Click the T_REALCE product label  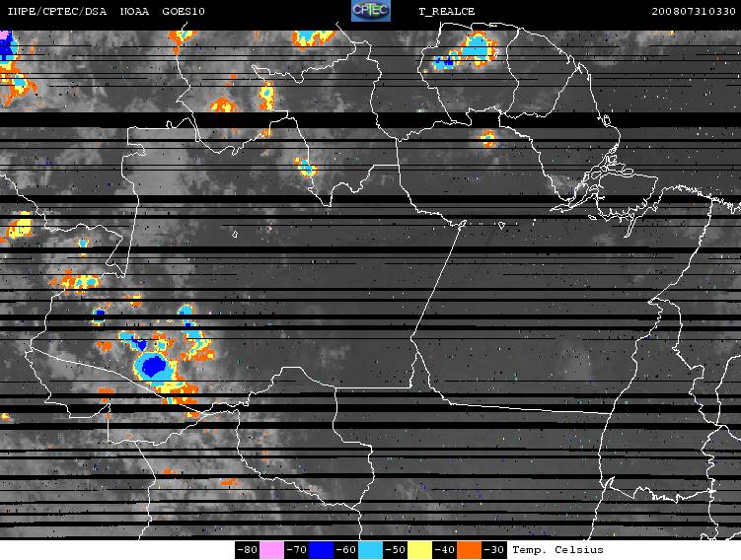[x=447, y=11]
